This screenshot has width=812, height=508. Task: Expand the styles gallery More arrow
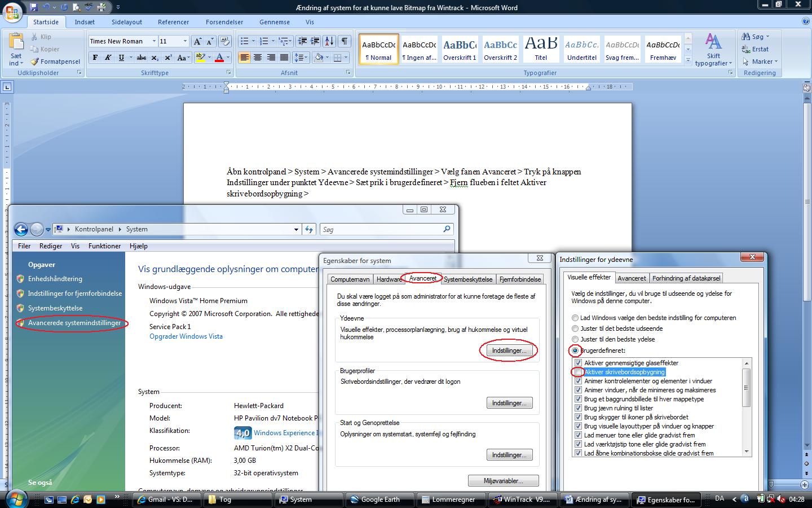(x=687, y=59)
